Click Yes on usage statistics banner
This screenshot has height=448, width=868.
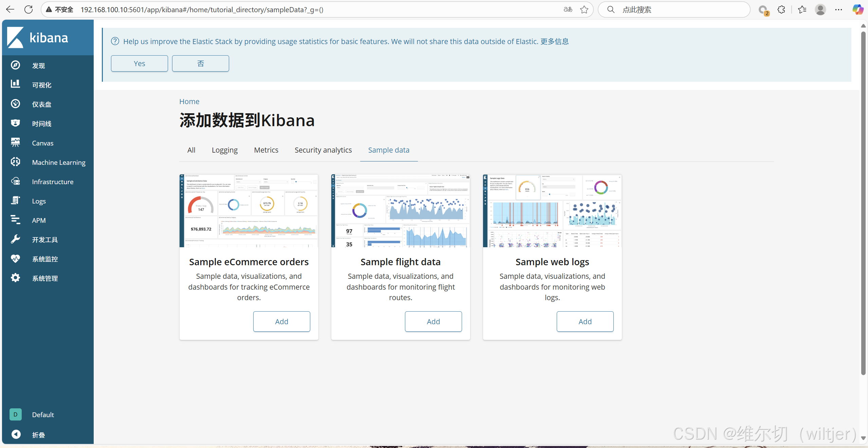tap(139, 63)
